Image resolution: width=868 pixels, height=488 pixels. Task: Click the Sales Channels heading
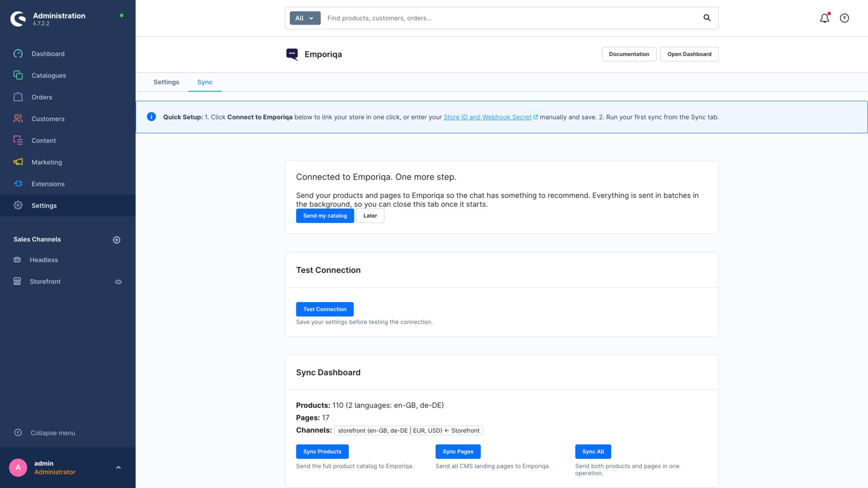pos(37,239)
